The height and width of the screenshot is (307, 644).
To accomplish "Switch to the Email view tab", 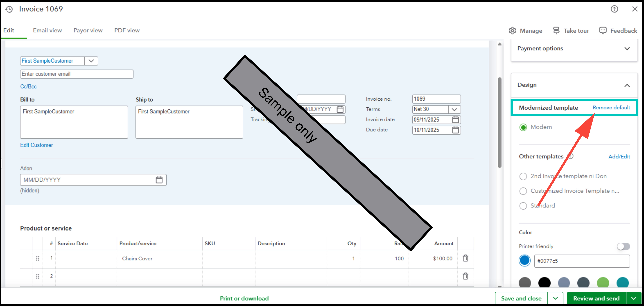I will pos(47,31).
